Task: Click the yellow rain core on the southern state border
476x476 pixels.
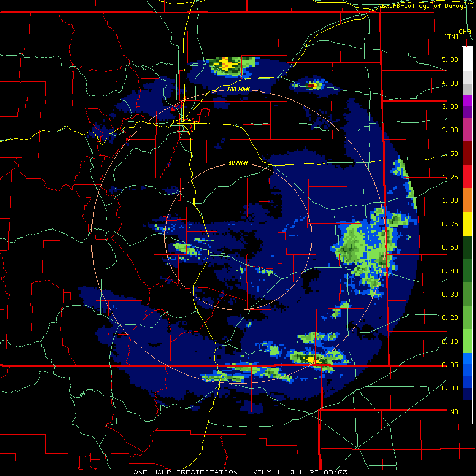Action: (x=311, y=360)
